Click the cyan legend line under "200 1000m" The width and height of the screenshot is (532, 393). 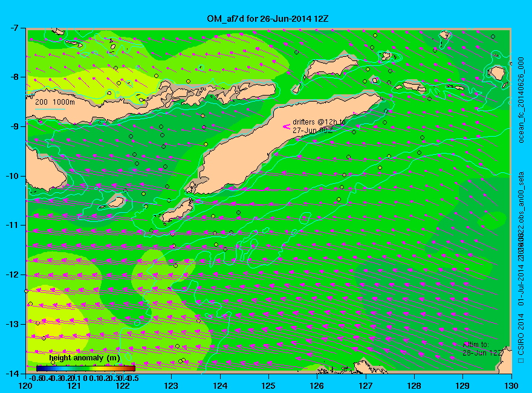click(x=50, y=109)
